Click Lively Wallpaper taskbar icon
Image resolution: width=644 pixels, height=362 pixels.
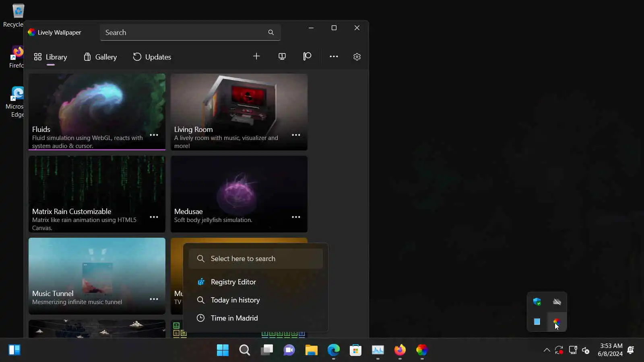coord(422,350)
